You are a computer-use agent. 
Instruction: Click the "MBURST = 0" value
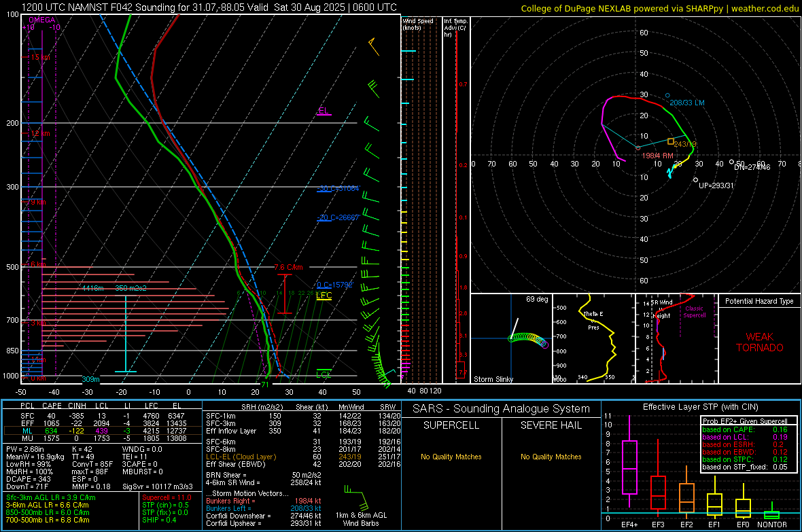(143, 472)
